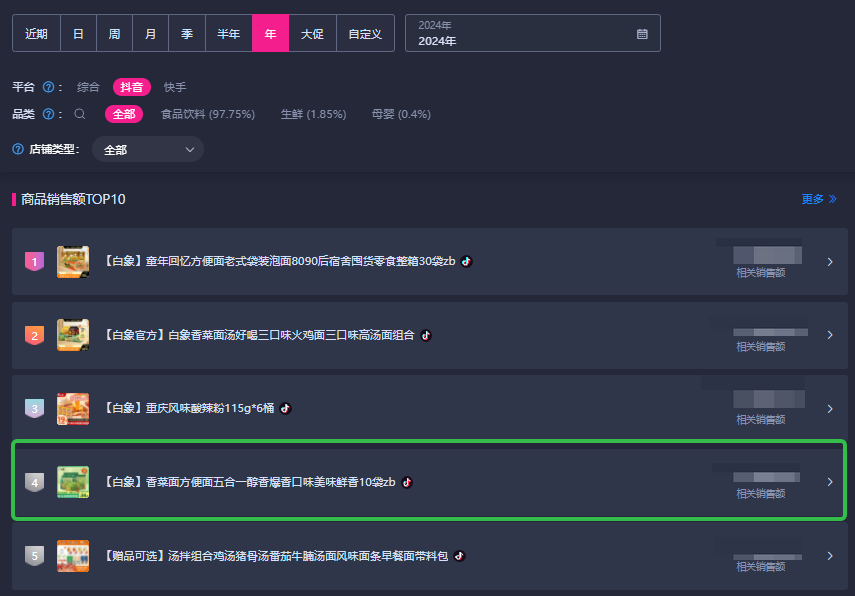The image size is (855, 596).
Task: Open 【白象】香菜面方便面五合一 product title
Action: (250, 482)
